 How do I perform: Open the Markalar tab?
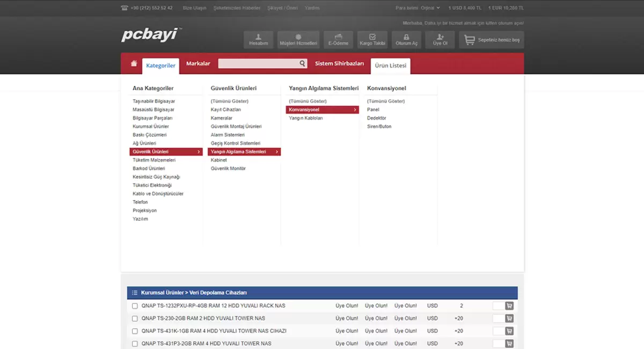pyautogui.click(x=198, y=63)
